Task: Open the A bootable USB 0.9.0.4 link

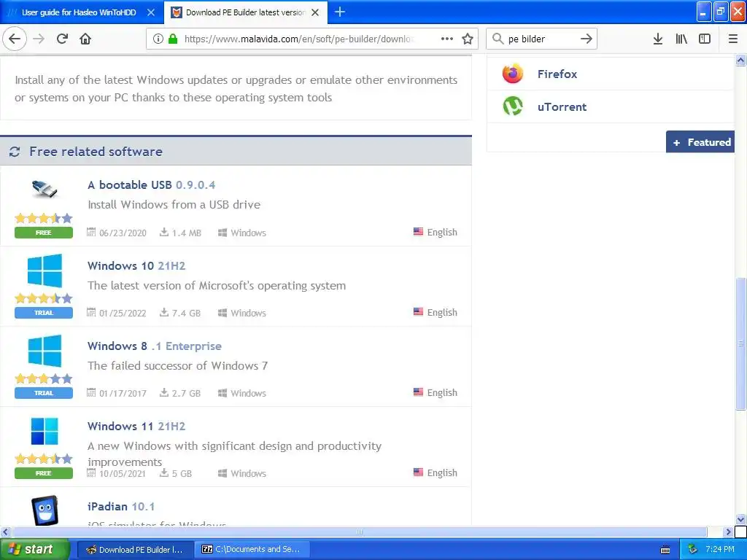Action: coord(152,184)
